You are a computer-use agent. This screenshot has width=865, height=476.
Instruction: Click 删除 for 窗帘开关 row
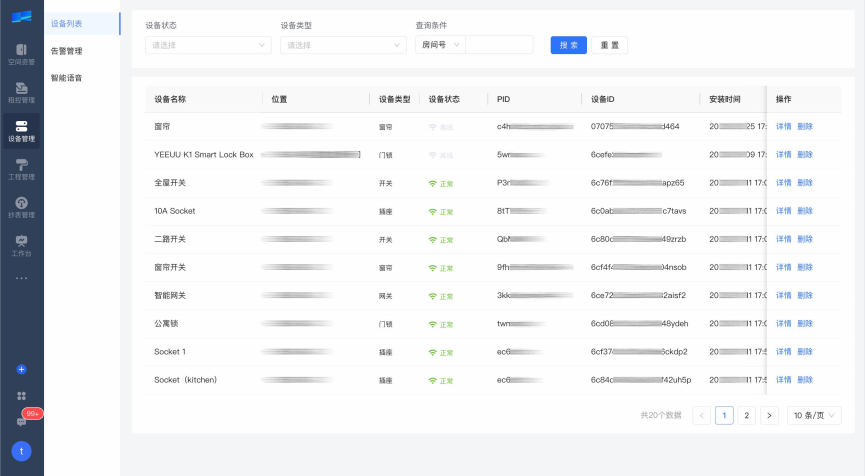[805, 267]
